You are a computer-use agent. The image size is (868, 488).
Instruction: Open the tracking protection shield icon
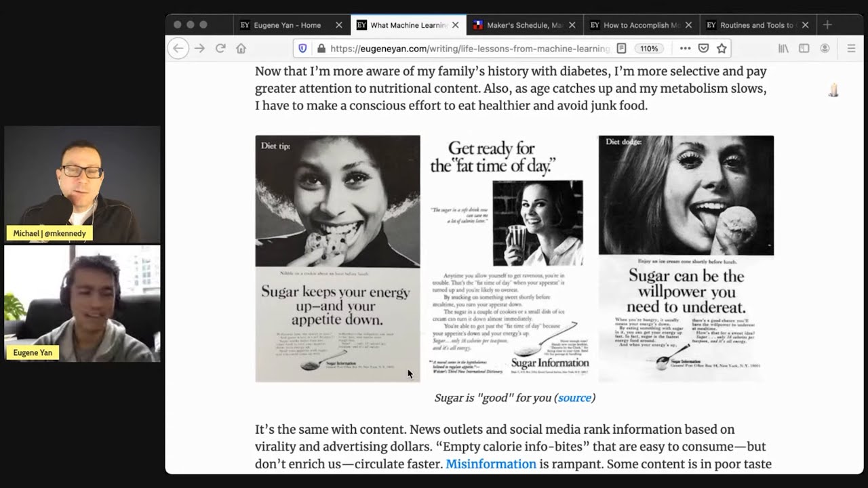[303, 48]
